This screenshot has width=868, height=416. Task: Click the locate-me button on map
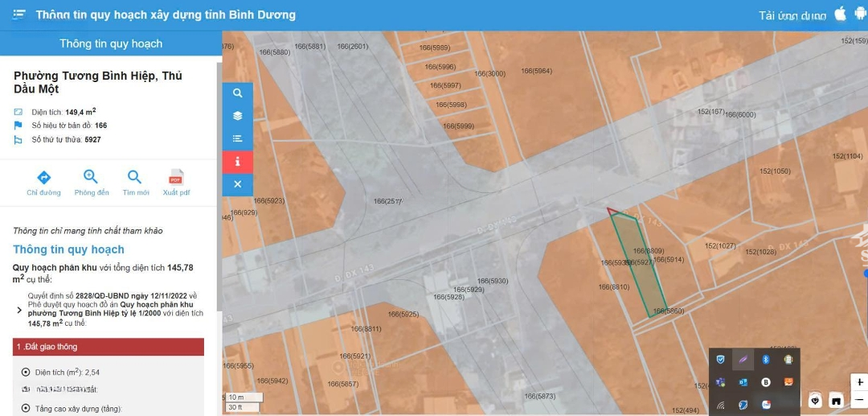click(x=816, y=401)
